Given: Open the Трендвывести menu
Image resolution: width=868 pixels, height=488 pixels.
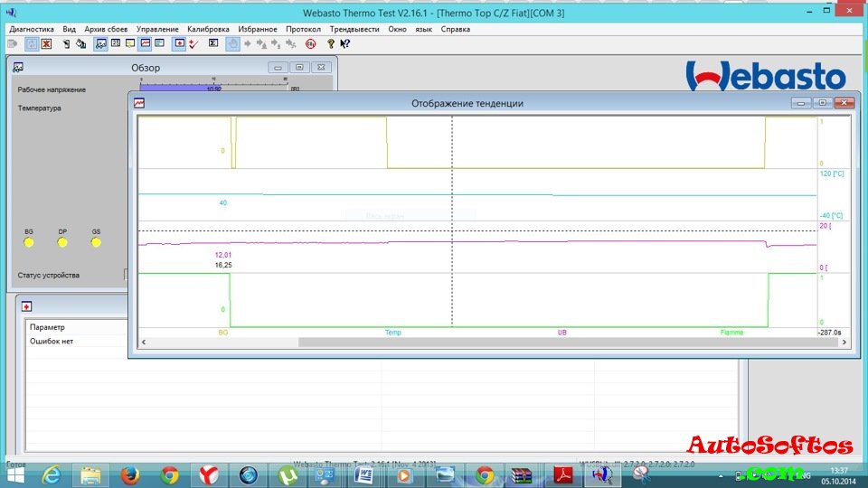Looking at the screenshot, I should tap(354, 29).
